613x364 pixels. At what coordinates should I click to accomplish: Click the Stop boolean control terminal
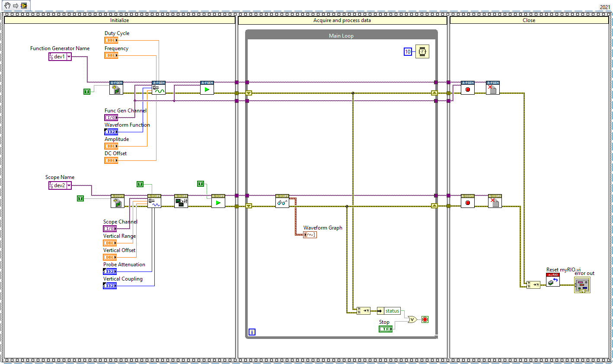pos(386,329)
